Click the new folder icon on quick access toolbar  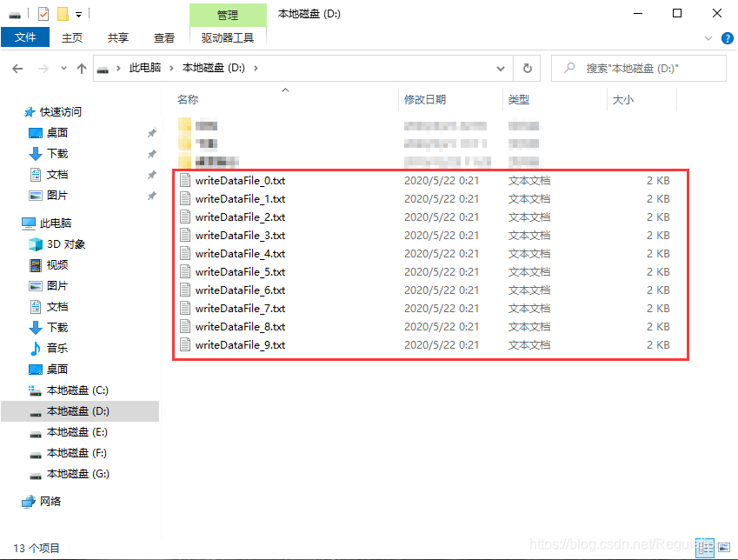point(61,13)
